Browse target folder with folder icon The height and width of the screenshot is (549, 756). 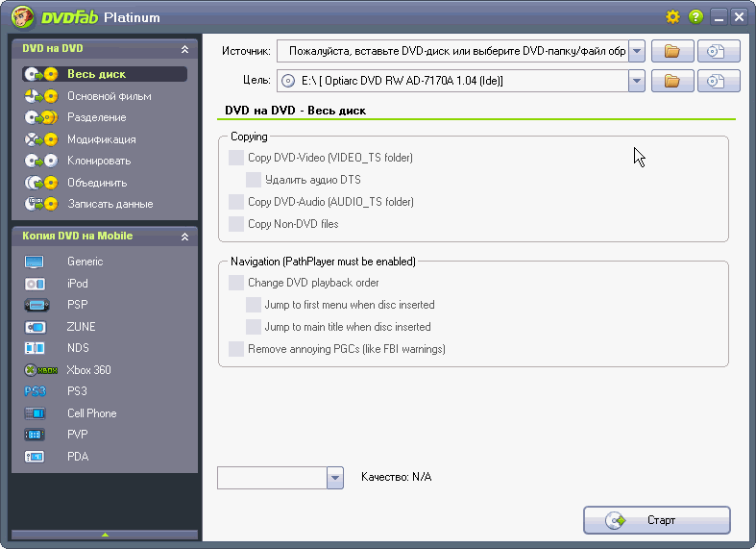[672, 81]
